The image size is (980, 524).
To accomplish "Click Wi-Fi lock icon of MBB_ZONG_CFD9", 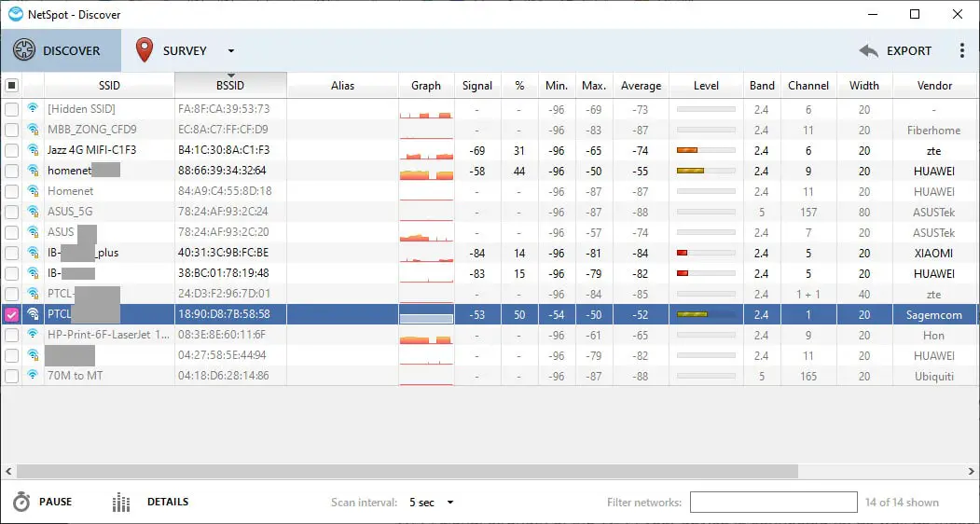I will (x=33, y=130).
